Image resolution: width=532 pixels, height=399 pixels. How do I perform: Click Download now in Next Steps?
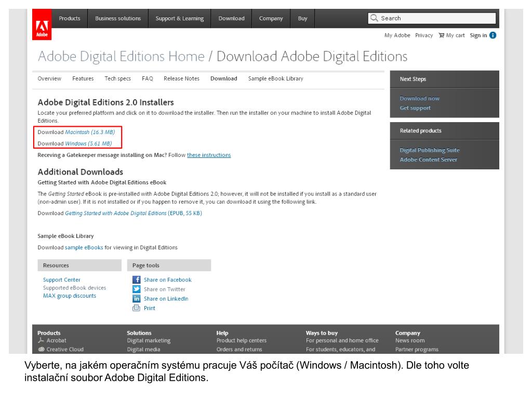pos(419,98)
